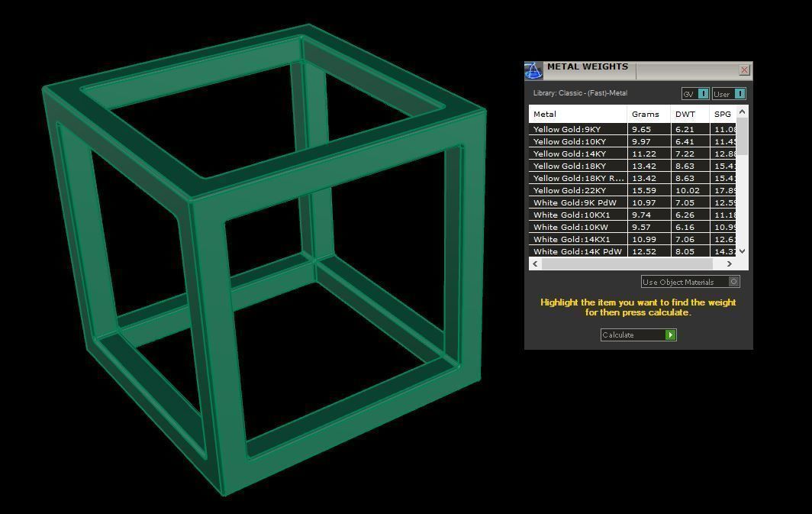Click the Metal column header
This screenshot has height=514, width=812.
point(578,114)
